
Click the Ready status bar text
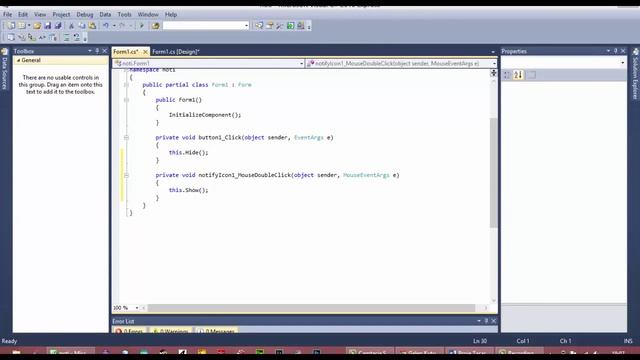(9, 341)
